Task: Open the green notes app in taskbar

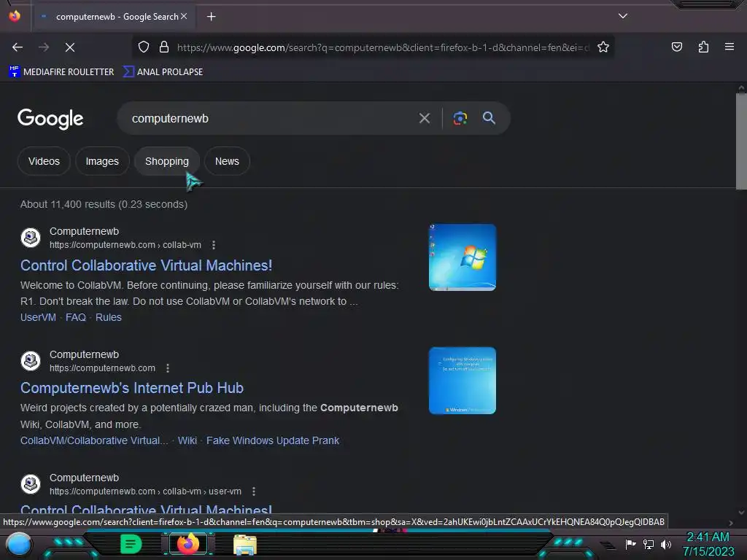Action: tap(131, 544)
